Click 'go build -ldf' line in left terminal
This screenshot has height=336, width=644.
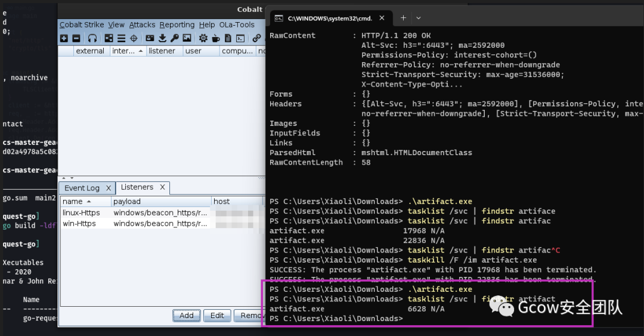pos(29,226)
